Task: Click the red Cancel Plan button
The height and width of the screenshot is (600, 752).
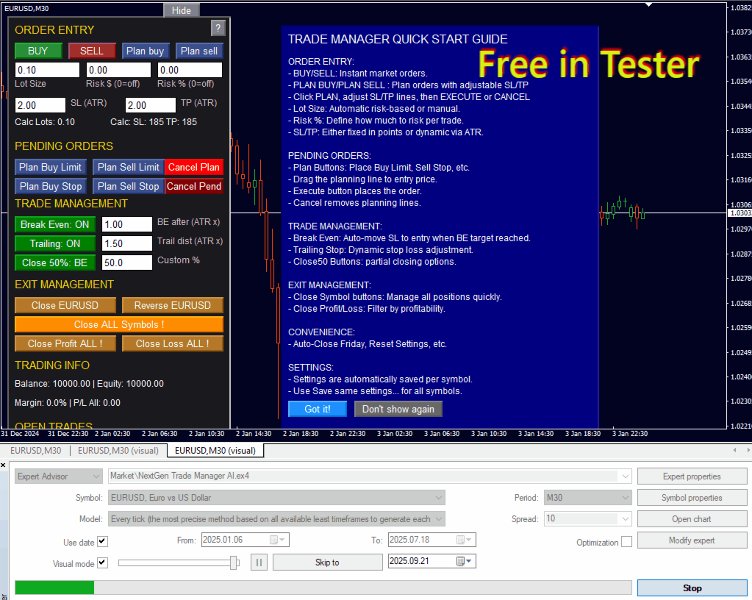Action: [194, 167]
